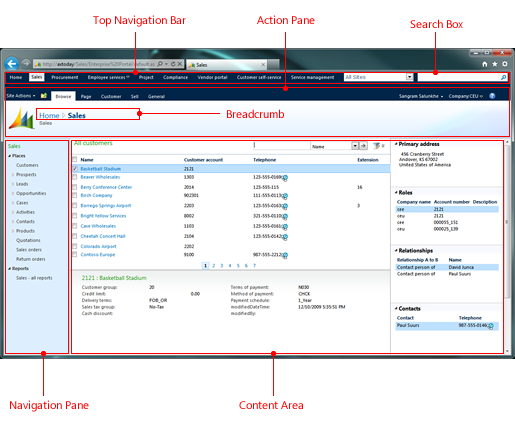Close the Sales browser tab

(263, 65)
